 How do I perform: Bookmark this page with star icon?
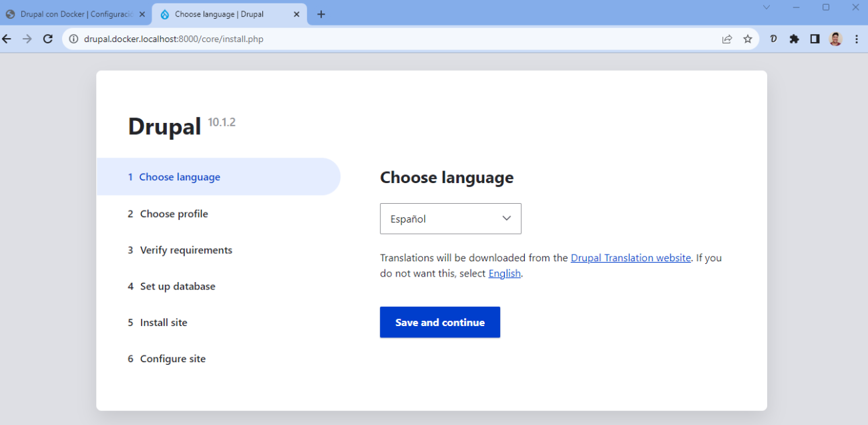click(x=748, y=39)
